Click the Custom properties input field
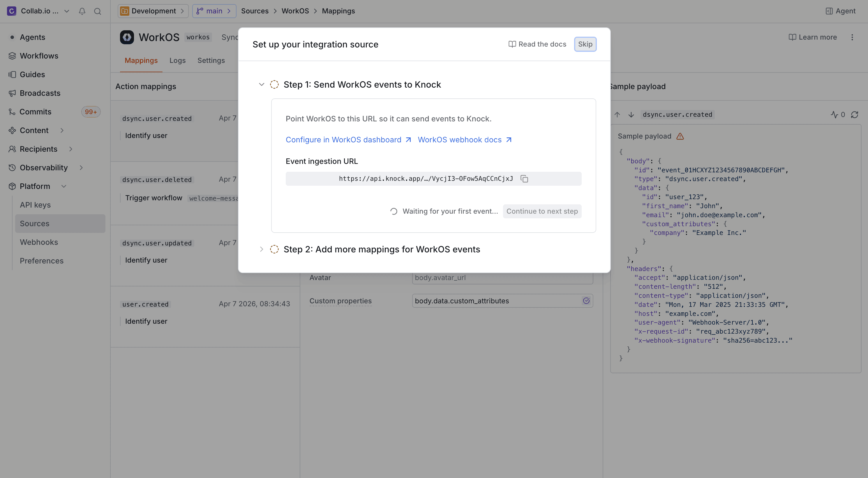Screen dimensions: 868x478 click(488, 301)
